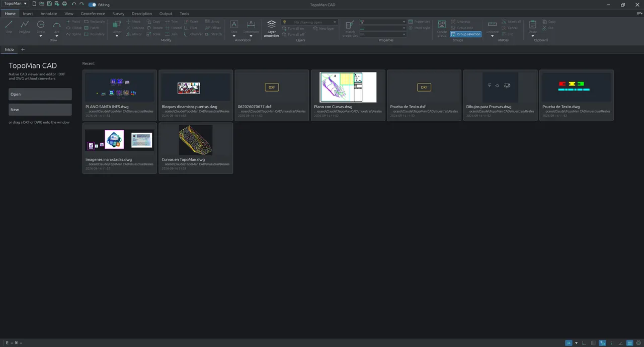Viewport: 644px width, 347px height.
Task: Toggle the highlighted cursor-box status button
Action: click(x=602, y=343)
